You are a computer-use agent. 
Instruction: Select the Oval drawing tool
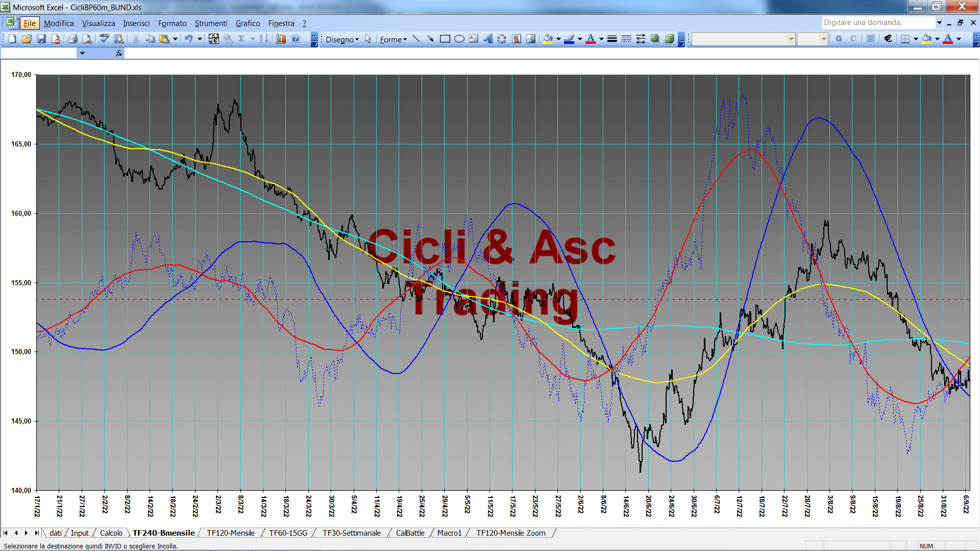click(459, 39)
